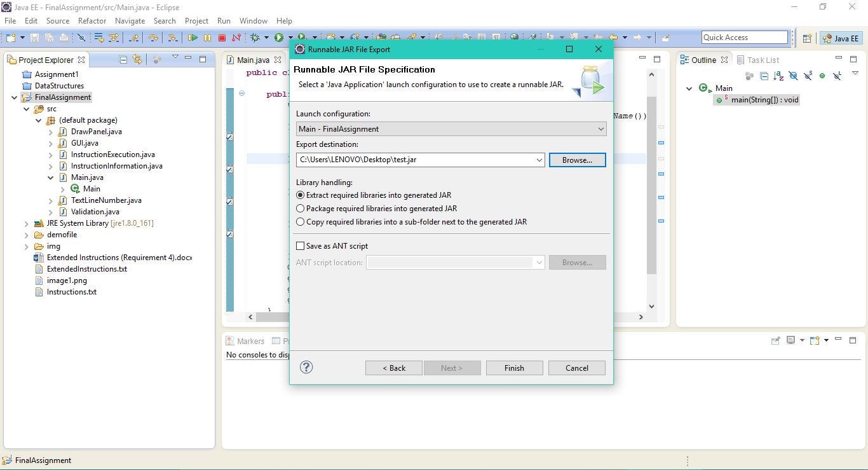Click Finish to export the JAR
Screen dimensions: 868x470
pyautogui.click(x=513, y=368)
